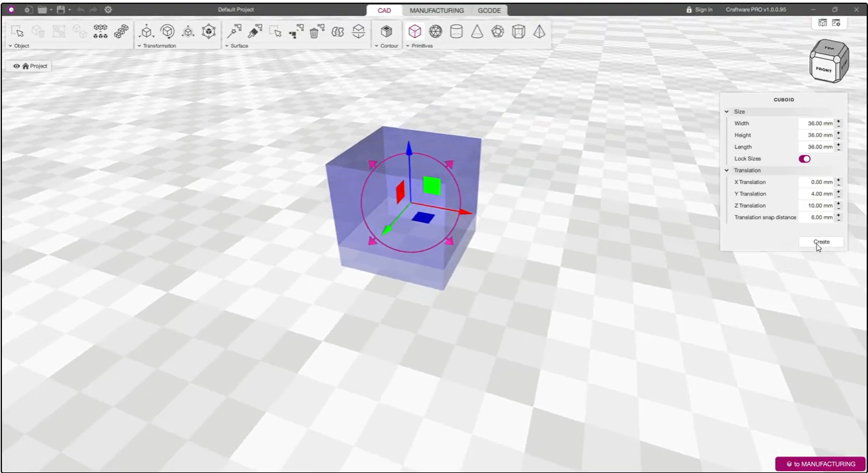Select the Sphere primitive icon
This screenshot has height=473, width=868.
(x=435, y=31)
